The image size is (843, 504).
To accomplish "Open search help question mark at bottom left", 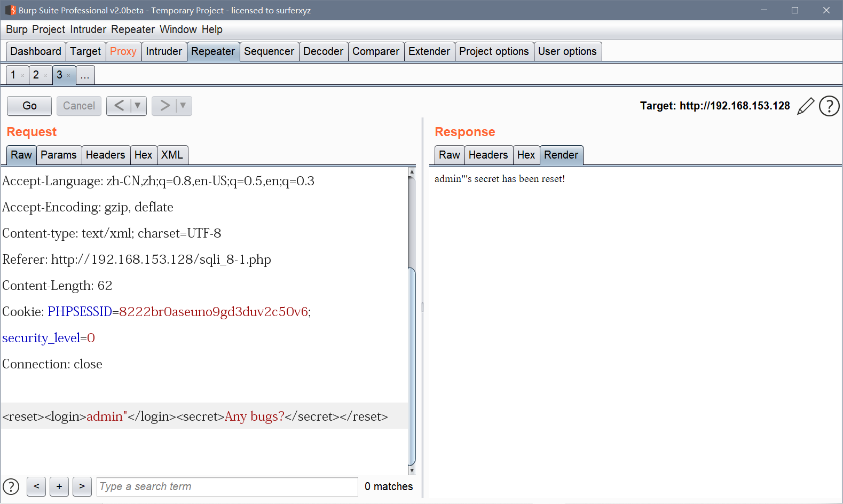I will click(x=11, y=486).
